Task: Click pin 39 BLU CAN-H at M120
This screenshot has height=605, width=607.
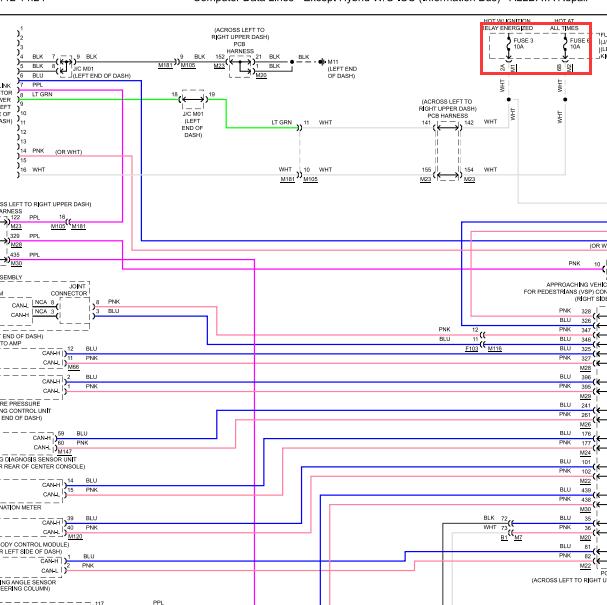Action: (70, 518)
